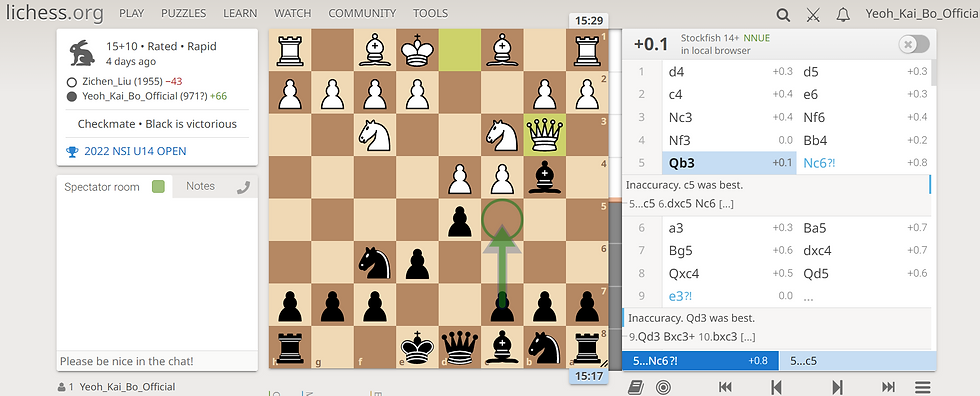Step forward one move

(x=838, y=387)
